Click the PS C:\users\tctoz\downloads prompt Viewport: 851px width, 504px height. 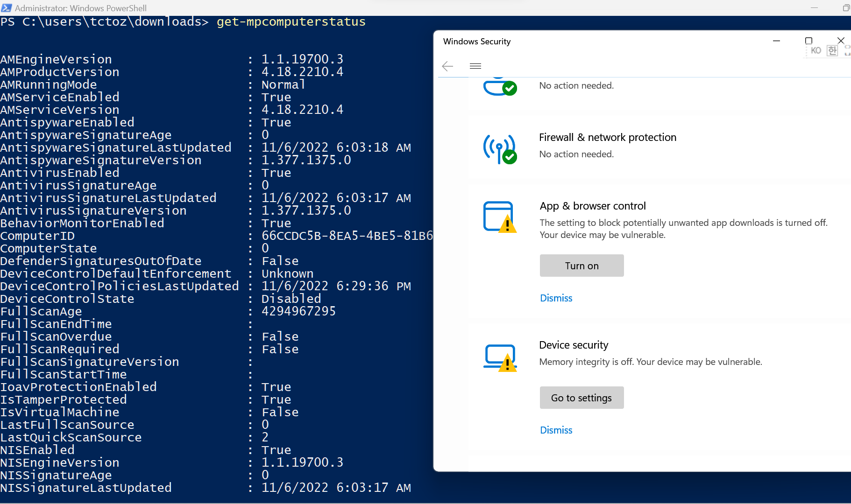point(104,22)
